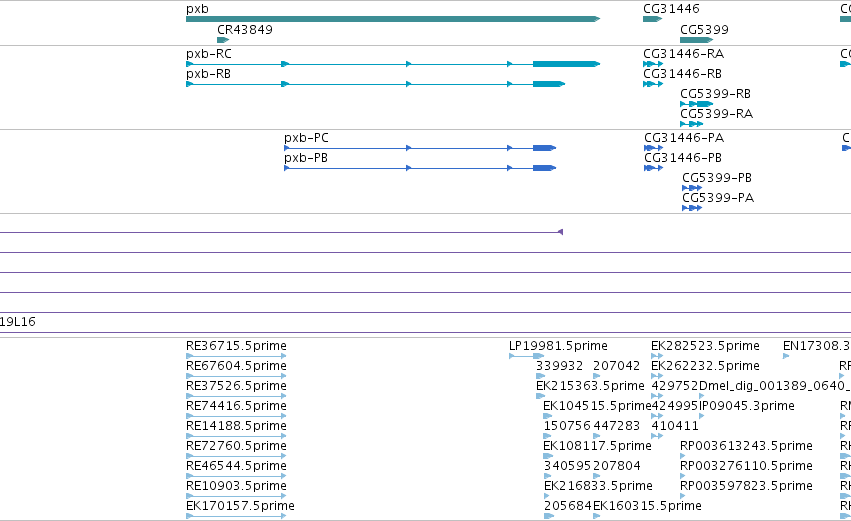
Task: Click the RE74416.5prime EST label
Action: pyautogui.click(x=236, y=406)
